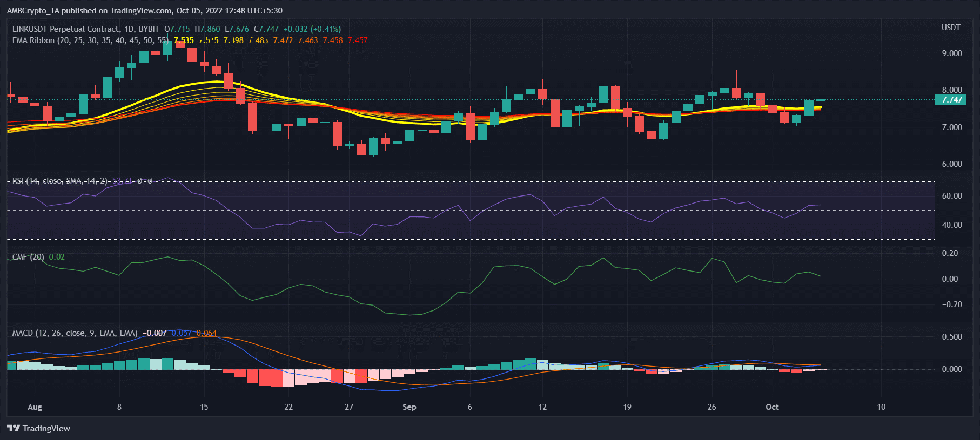
Task: Click the USDT currency label
Action: [x=951, y=28]
